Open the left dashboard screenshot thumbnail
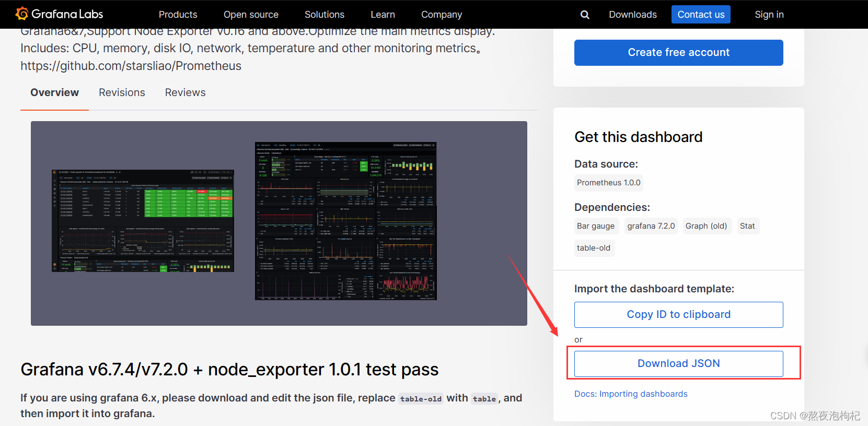Image resolution: width=868 pixels, height=426 pixels. point(143,221)
